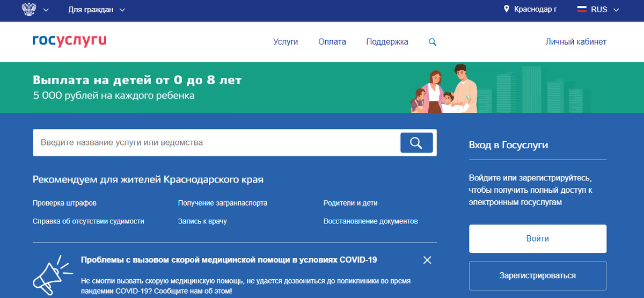Click the "5 000 рублей на каждого ребенка" text
The image size is (644, 298).
114,96
